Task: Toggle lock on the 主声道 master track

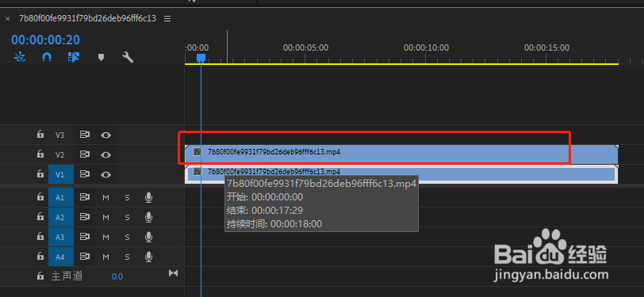Action: tap(40, 276)
